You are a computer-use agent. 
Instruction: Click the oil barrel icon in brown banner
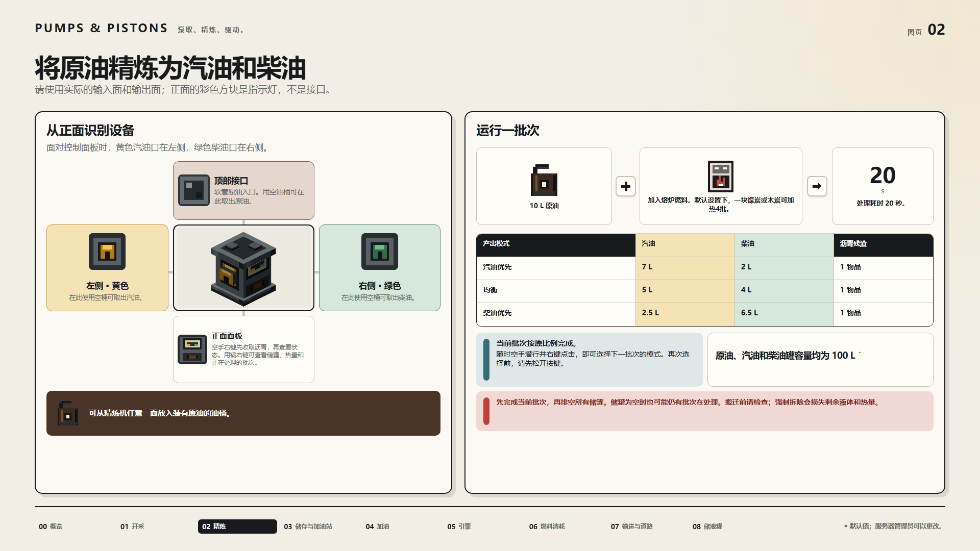tap(68, 413)
